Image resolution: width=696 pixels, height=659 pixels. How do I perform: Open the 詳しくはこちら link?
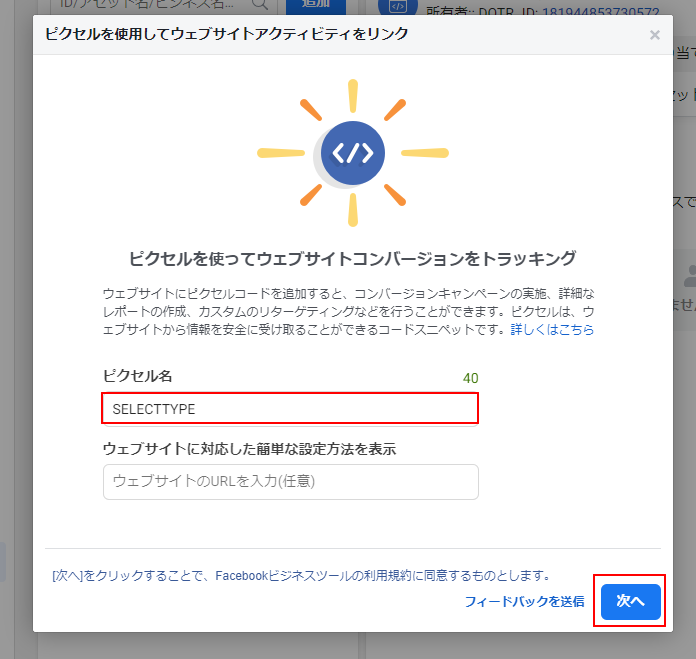552,329
